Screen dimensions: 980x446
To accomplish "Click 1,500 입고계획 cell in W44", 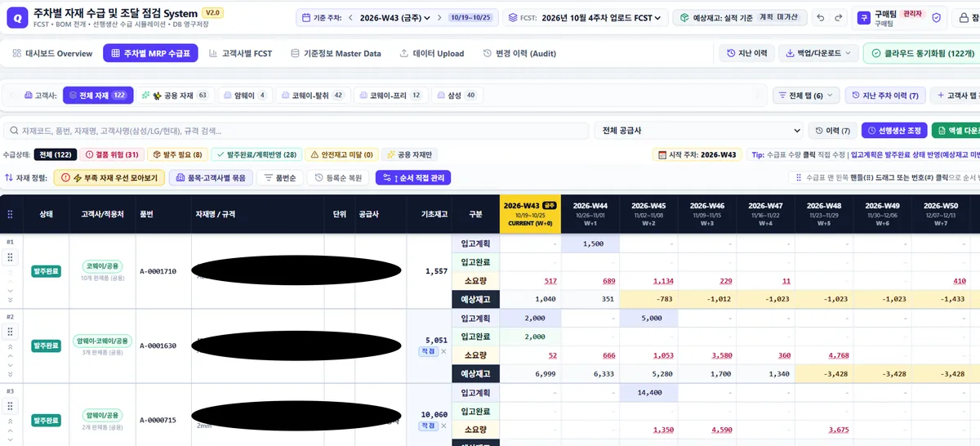I will click(590, 243).
